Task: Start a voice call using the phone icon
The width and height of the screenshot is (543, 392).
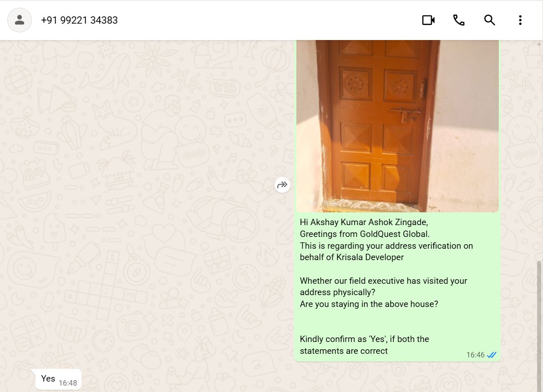Action: 459,20
